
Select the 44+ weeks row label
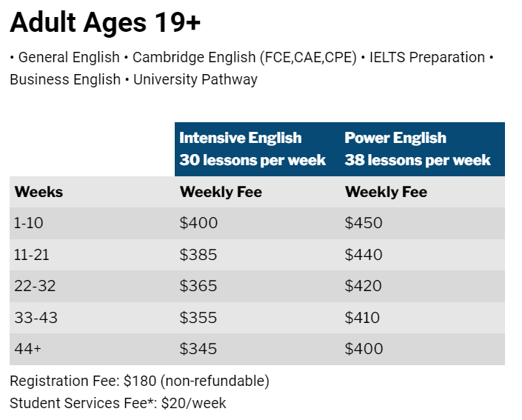click(28, 349)
